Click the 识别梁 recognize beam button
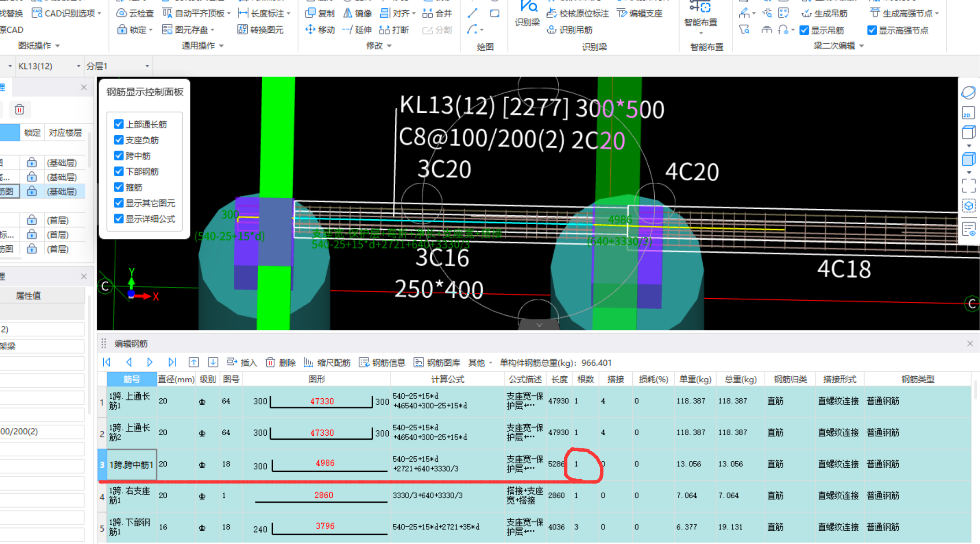The width and height of the screenshot is (980, 544). tap(528, 14)
